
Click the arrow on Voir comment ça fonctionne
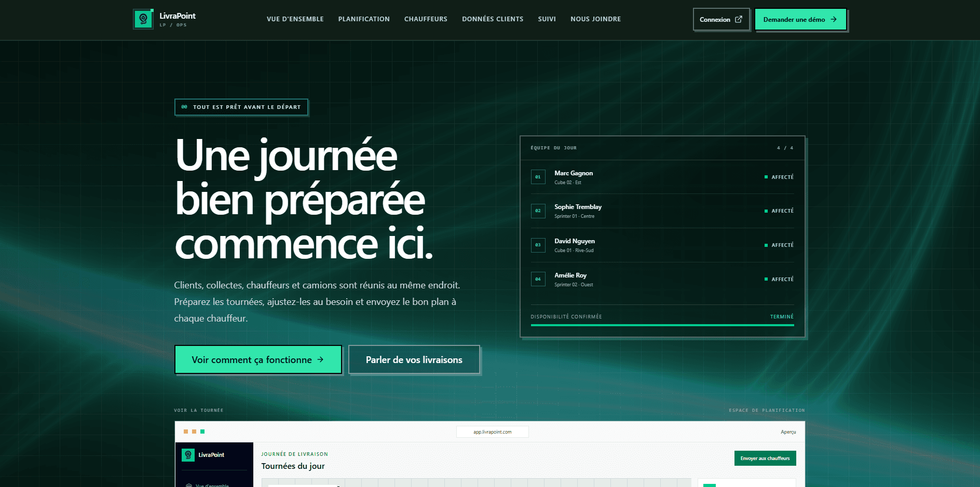[320, 359]
